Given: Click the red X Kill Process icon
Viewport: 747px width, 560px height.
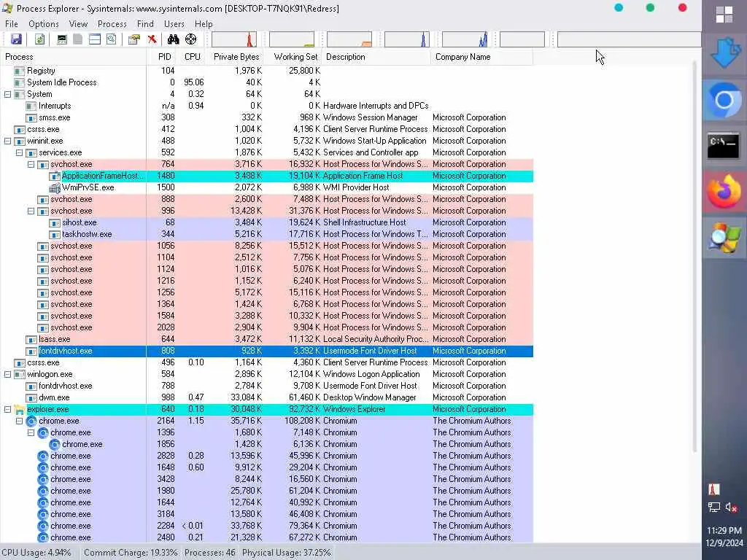Looking at the screenshot, I should coord(152,39).
